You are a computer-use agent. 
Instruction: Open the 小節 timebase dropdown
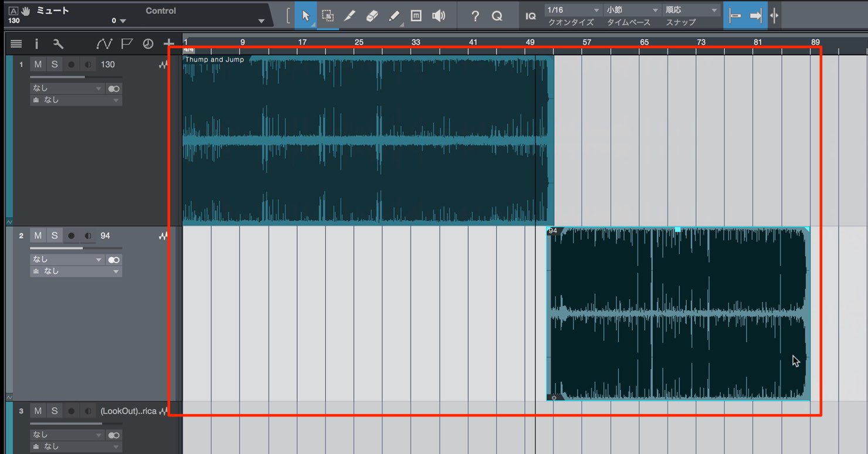click(632, 10)
